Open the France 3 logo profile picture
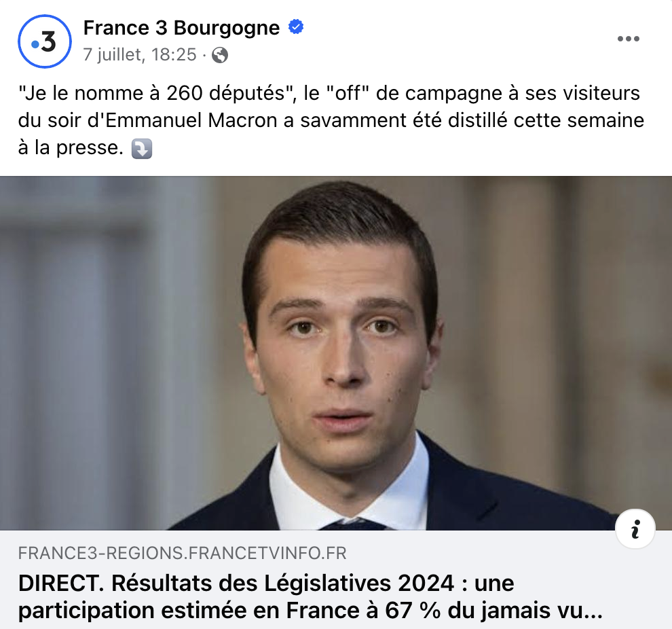The image size is (672, 629). pos(45,41)
